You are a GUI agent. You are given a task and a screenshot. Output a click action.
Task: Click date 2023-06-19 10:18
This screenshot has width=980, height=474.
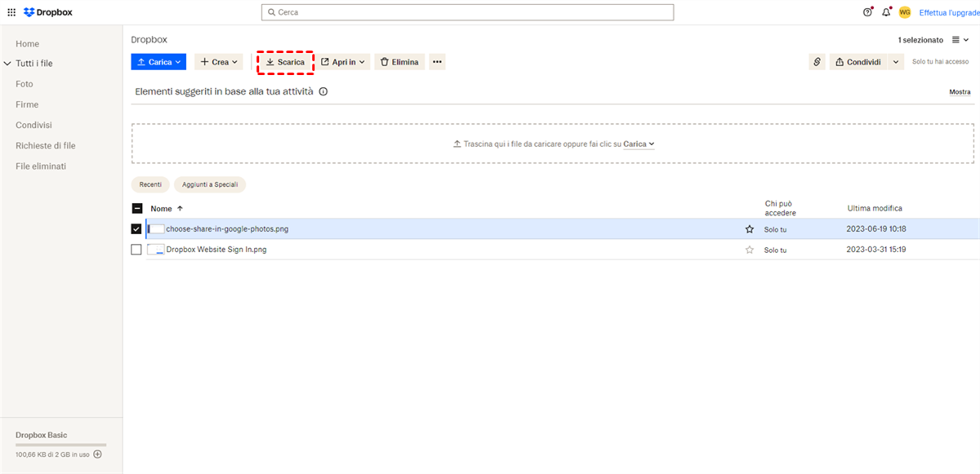tap(876, 229)
